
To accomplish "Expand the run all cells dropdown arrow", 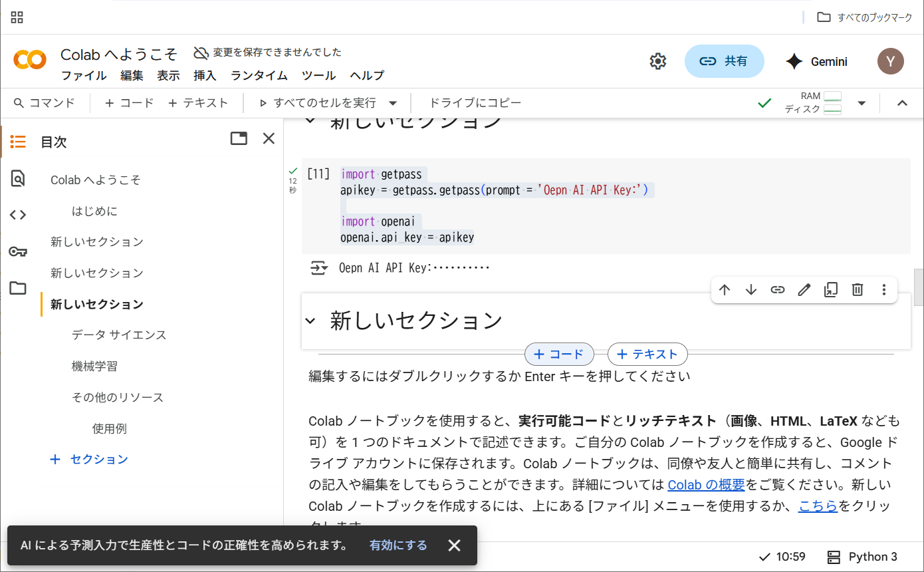I will point(393,103).
